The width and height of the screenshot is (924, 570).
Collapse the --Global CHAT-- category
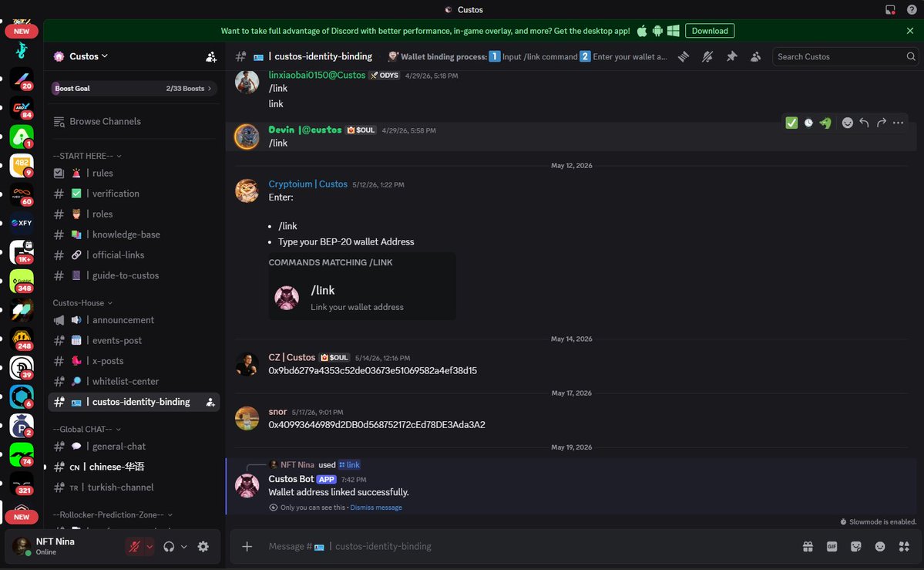[x=86, y=429]
